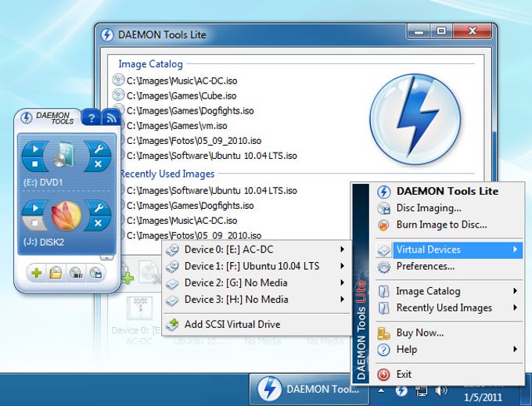Viewport: 532px width, 406px height.
Task: Click the volume speaker tray icon
Action: [x=442, y=390]
